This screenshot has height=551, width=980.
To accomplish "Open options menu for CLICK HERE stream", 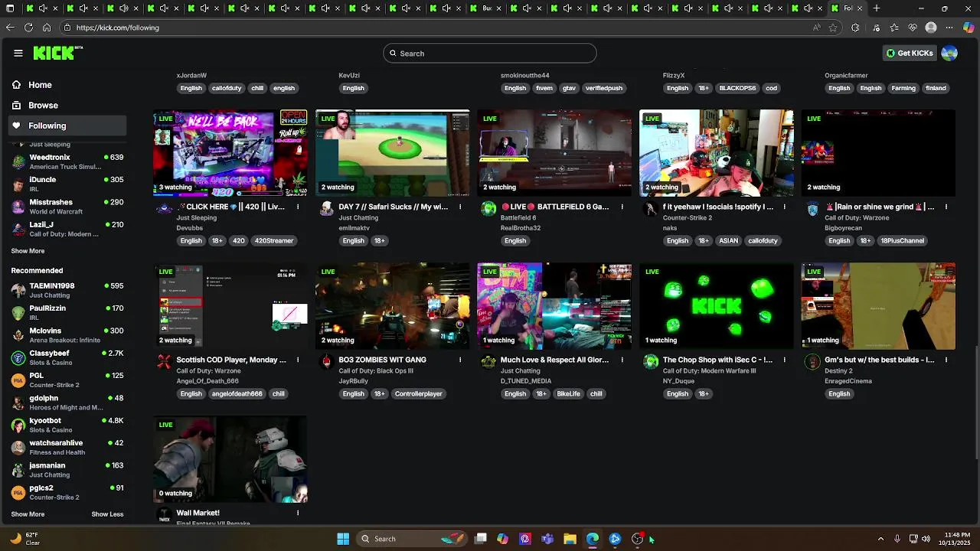I will pyautogui.click(x=298, y=207).
